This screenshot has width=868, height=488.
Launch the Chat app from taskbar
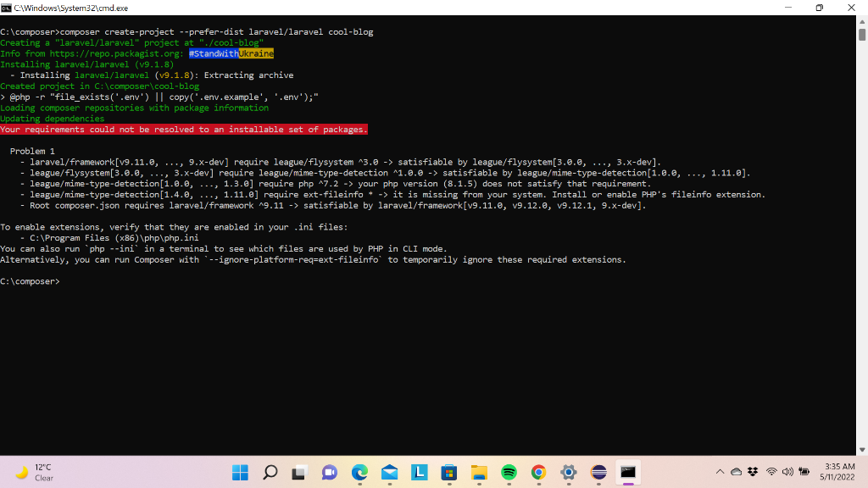[x=330, y=473]
